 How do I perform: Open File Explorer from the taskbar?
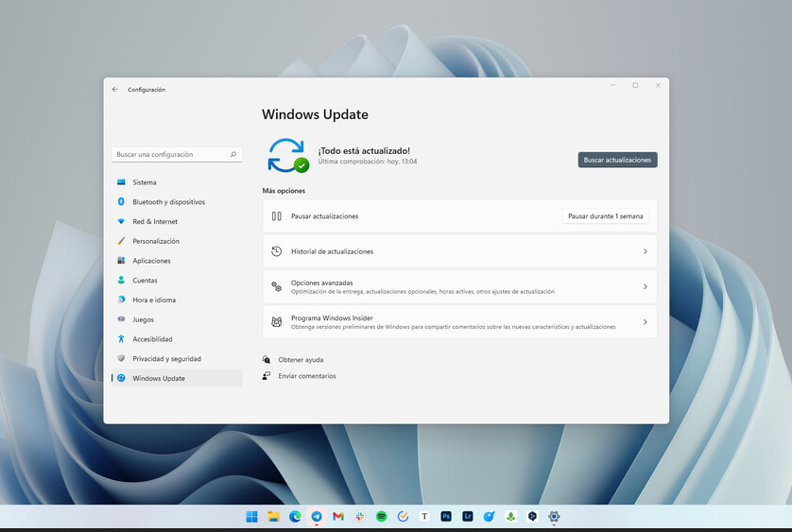coord(273,516)
